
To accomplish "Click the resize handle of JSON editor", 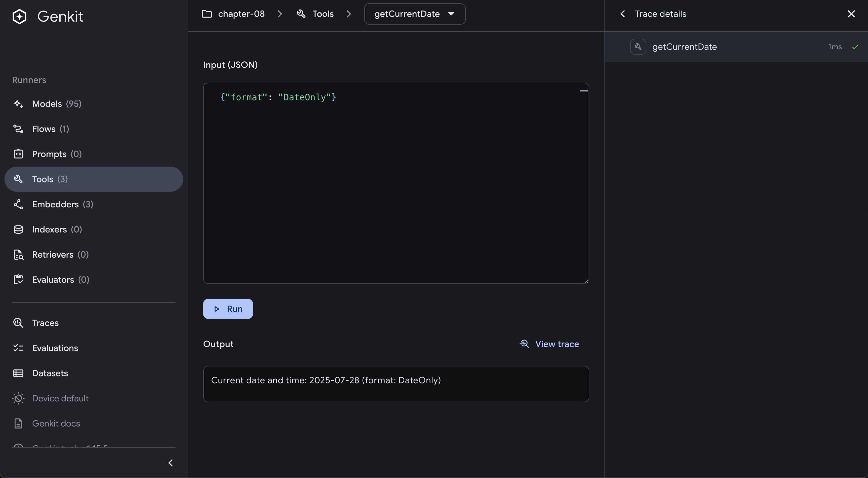I will [587, 281].
